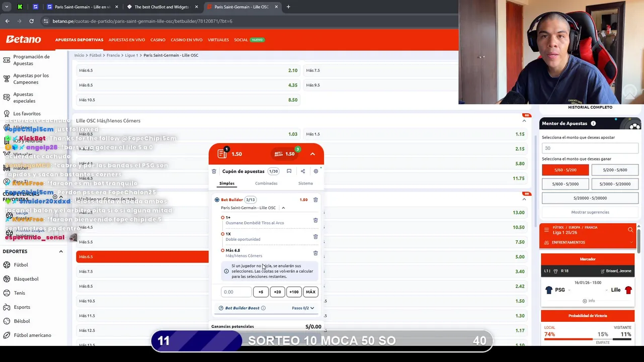Add +5 to the stake
The height and width of the screenshot is (362, 644).
pos(261,292)
